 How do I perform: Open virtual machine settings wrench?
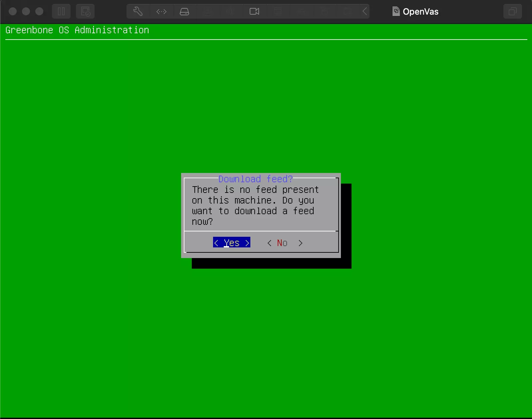tap(138, 12)
